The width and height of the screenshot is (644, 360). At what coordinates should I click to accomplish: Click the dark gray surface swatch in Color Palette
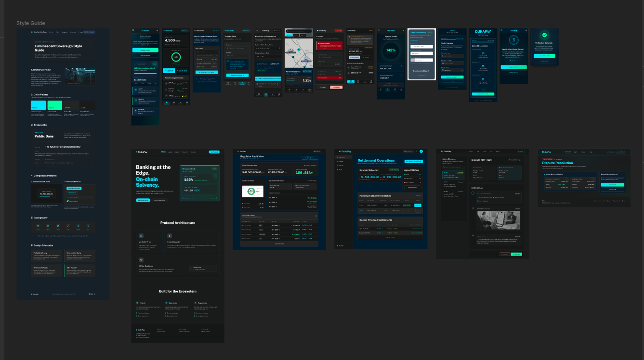pos(70,105)
